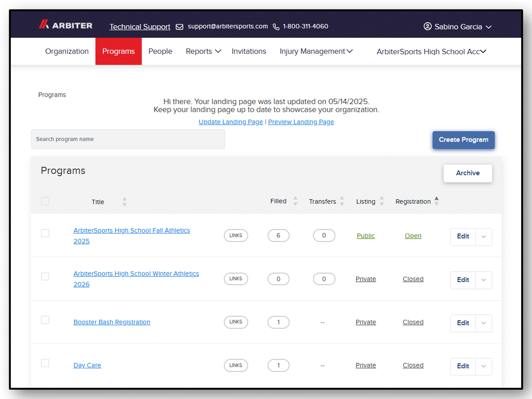Toggle the select-all programs checkbox
The image size is (532, 399).
[x=45, y=201]
